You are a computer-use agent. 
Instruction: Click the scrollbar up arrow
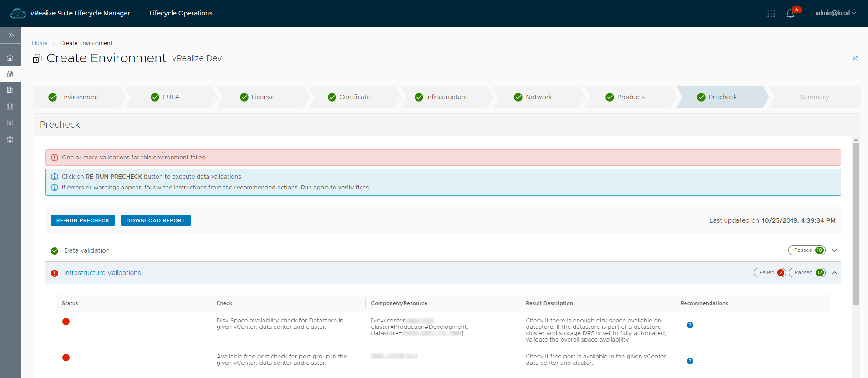coord(856,140)
